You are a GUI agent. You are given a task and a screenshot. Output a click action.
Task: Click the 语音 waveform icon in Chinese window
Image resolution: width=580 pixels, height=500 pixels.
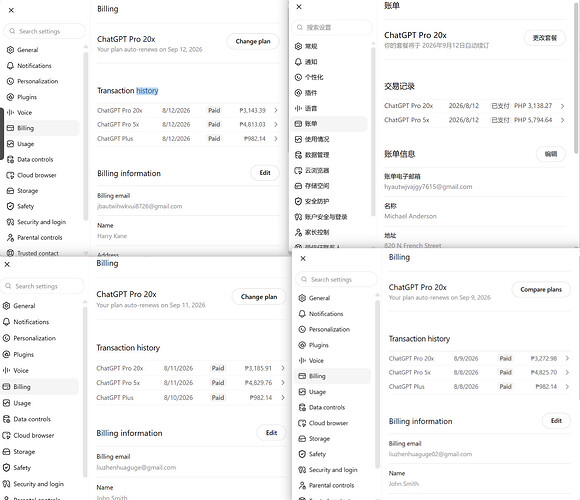298,108
